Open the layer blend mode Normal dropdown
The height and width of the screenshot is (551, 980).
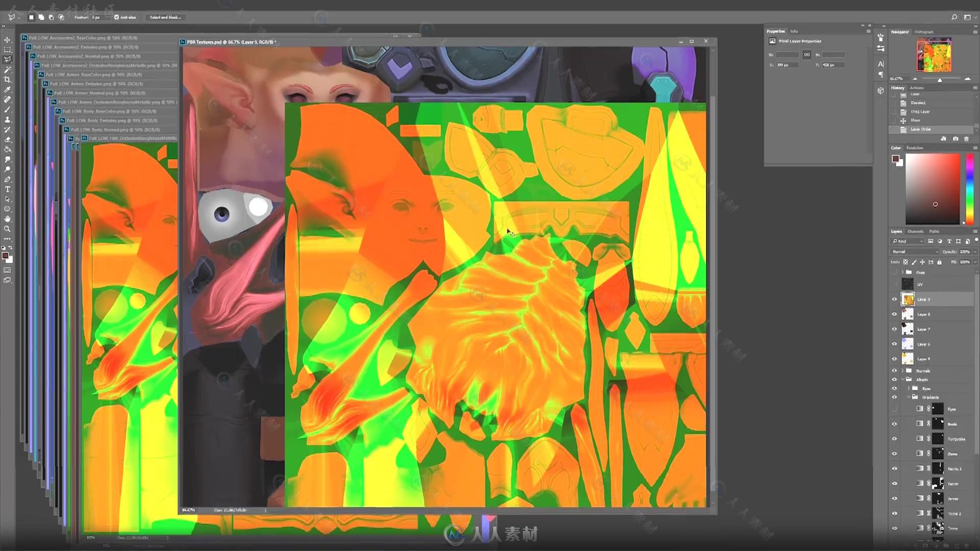pyautogui.click(x=915, y=252)
